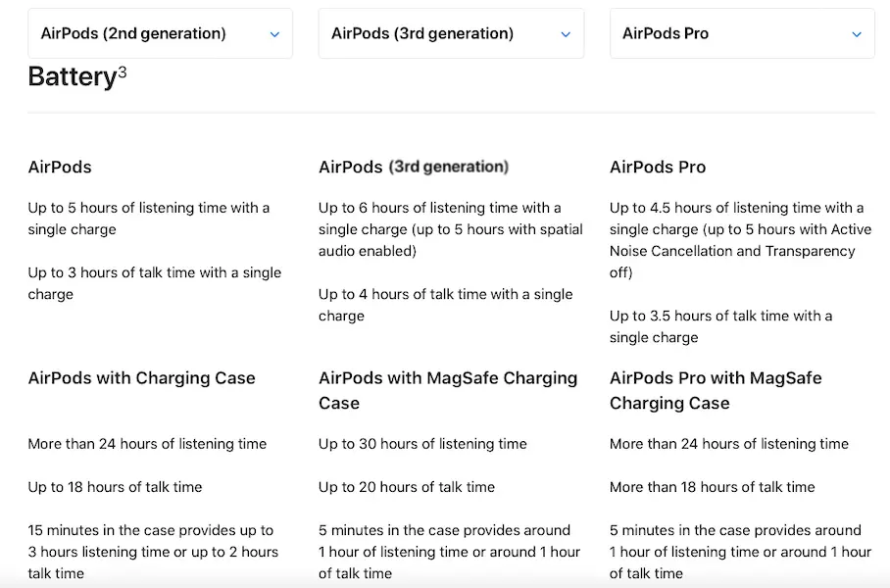Click "Up to 20 hours of talk time" text
This screenshot has height=588, width=890.
pyautogui.click(x=407, y=487)
